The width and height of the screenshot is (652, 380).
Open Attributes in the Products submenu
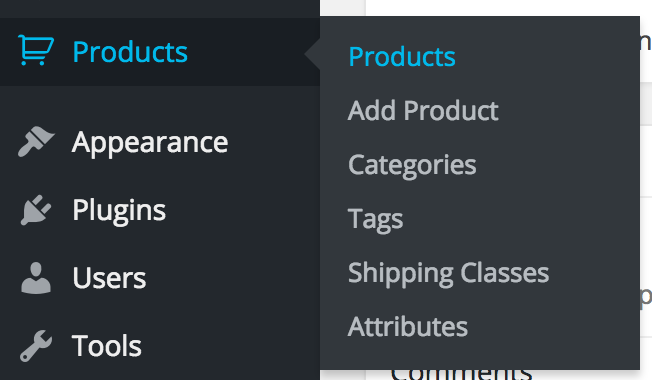tap(408, 327)
